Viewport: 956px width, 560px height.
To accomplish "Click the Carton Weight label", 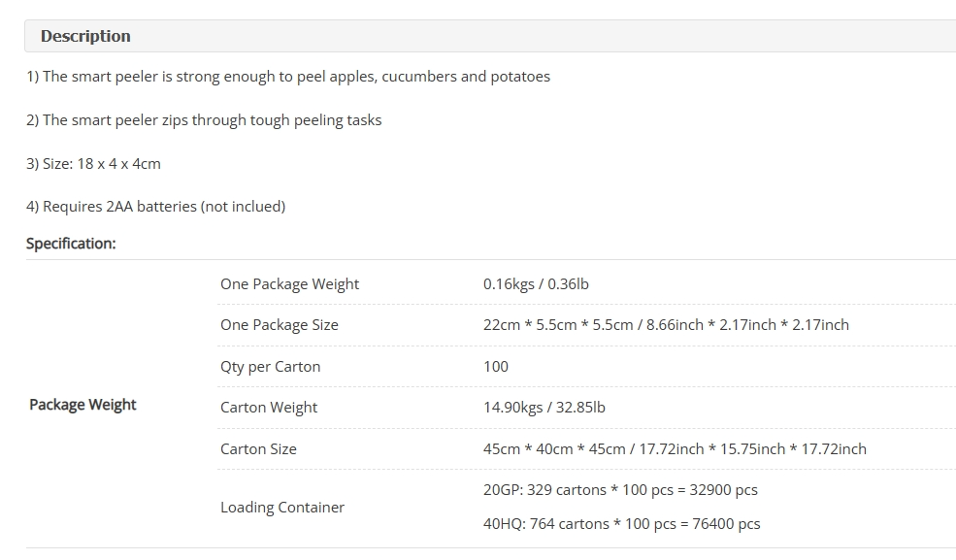I will pos(269,408).
